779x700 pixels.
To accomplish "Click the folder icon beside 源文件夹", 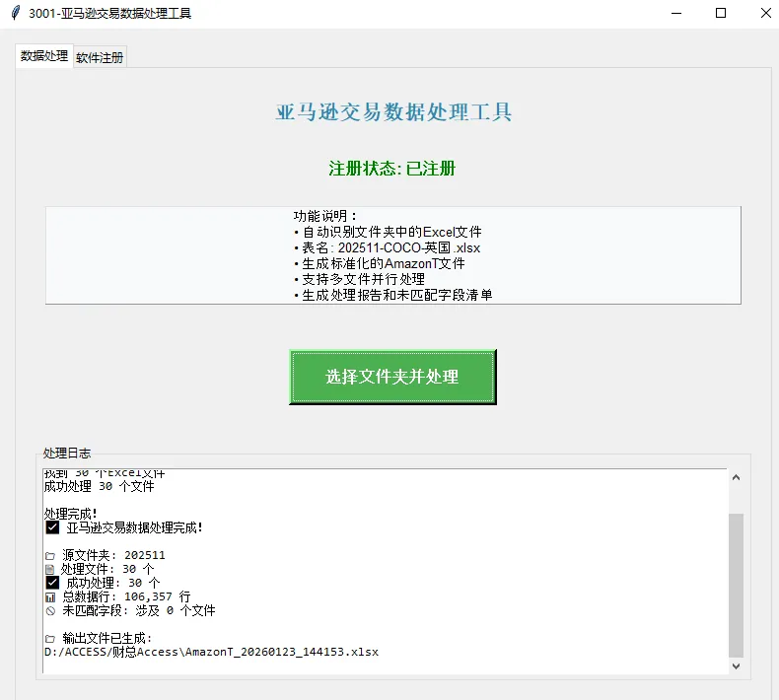I will tap(50, 556).
